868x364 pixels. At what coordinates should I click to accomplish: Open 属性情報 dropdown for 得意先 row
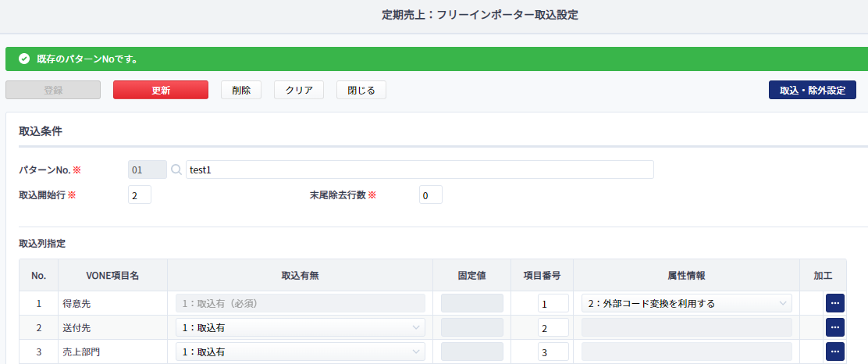click(686, 303)
